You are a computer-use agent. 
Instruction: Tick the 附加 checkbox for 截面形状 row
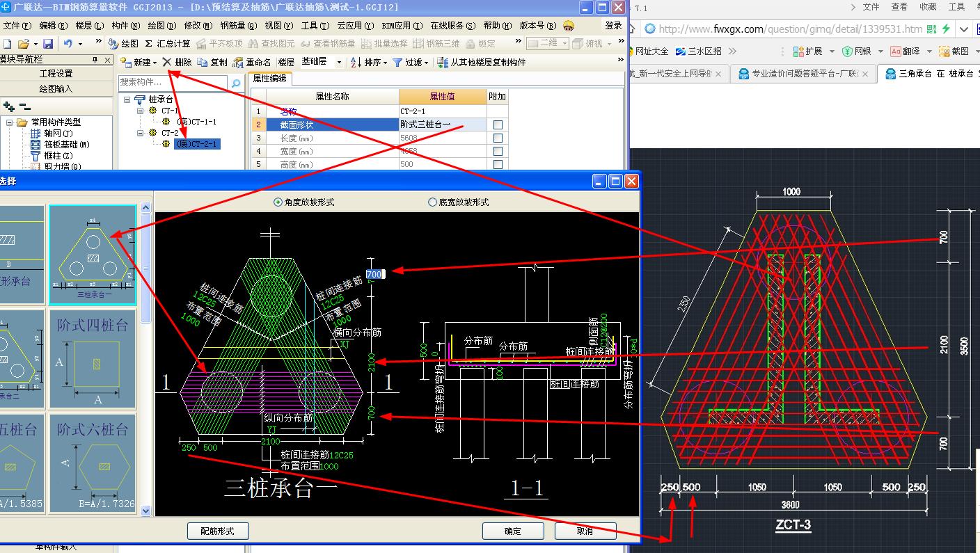(498, 125)
